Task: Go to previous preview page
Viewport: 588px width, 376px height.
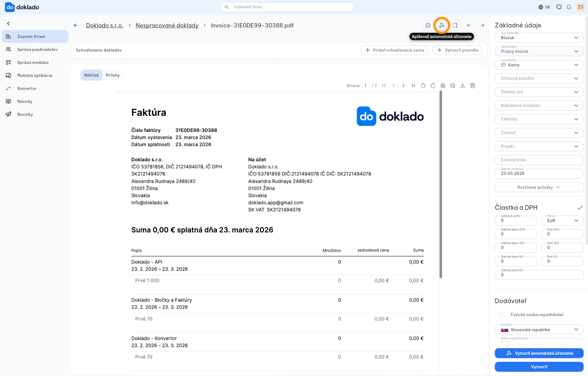Action: [x=394, y=86]
